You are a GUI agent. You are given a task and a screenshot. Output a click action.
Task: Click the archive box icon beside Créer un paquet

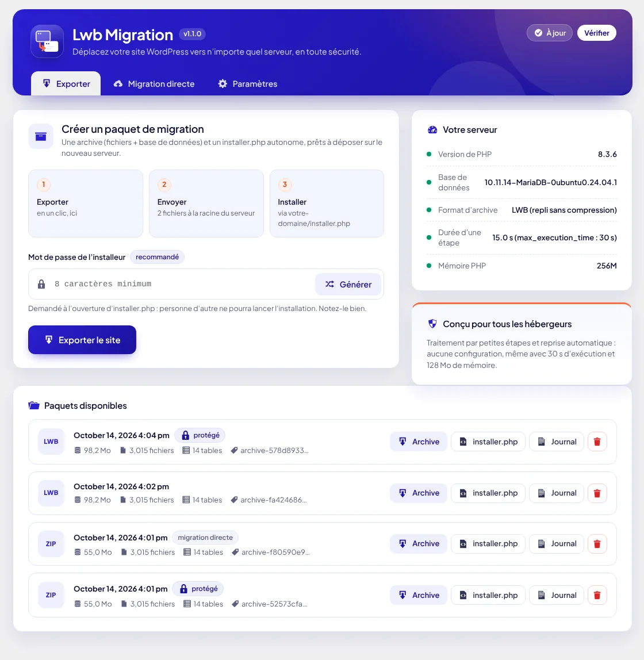pyautogui.click(x=41, y=136)
